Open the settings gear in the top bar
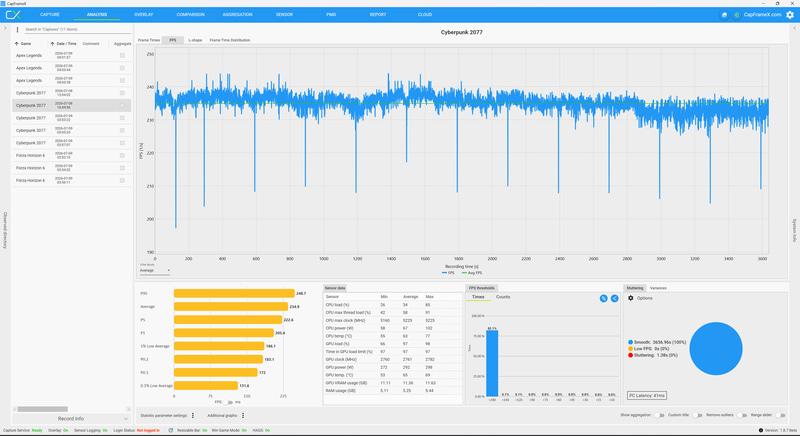 point(790,15)
